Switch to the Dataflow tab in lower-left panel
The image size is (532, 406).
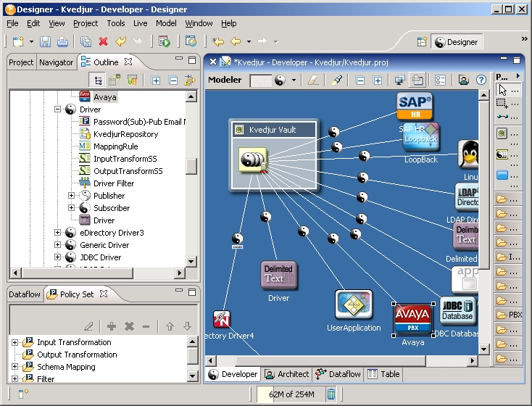click(x=25, y=294)
